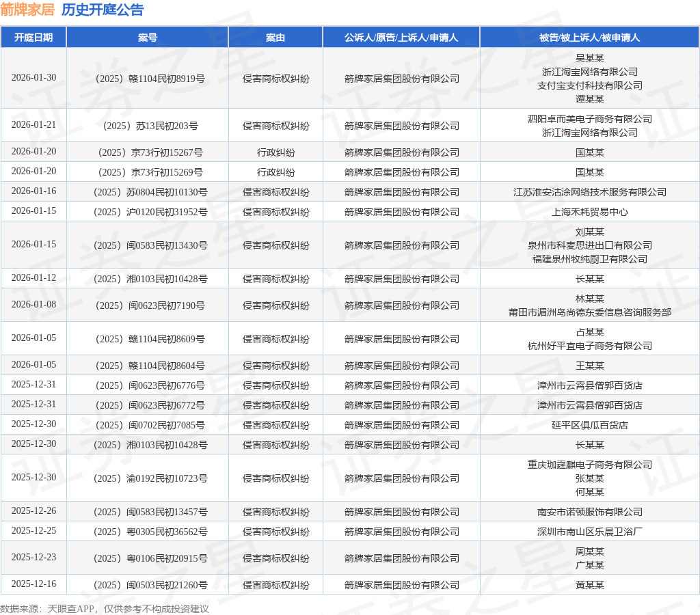Click defendant 刘某某

(x=590, y=232)
